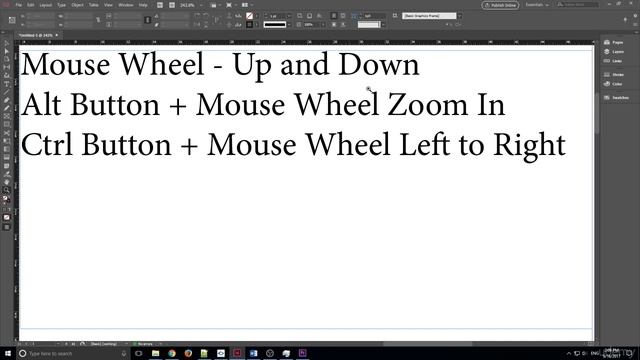The image size is (640, 360).
Task: Select the Selection tool in the tools panel
Action: (x=7, y=43)
